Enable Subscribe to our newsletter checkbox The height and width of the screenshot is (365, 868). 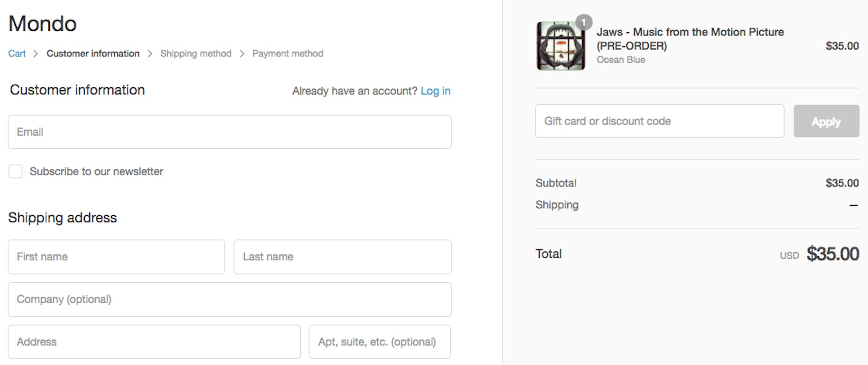[15, 171]
